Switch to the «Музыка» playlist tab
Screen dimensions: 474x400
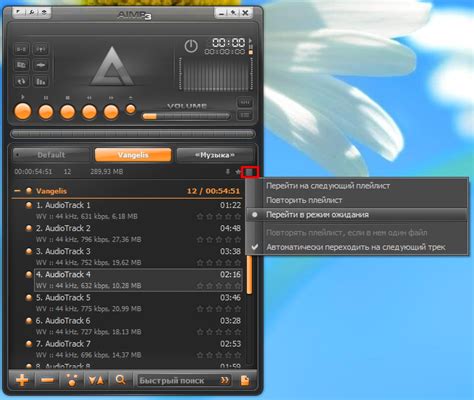[215, 155]
